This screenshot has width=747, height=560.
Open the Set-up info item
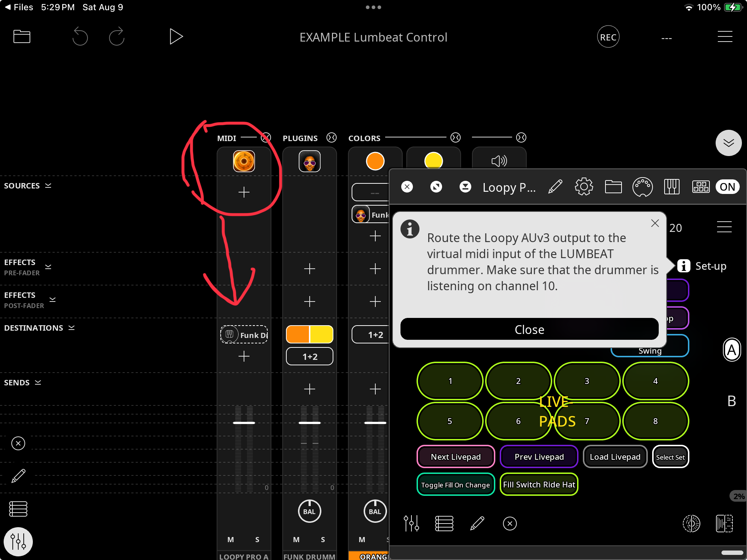(701, 266)
